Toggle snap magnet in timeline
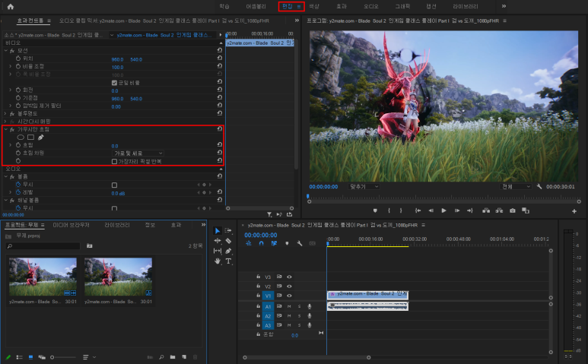The image size is (588, 364). pyautogui.click(x=262, y=243)
